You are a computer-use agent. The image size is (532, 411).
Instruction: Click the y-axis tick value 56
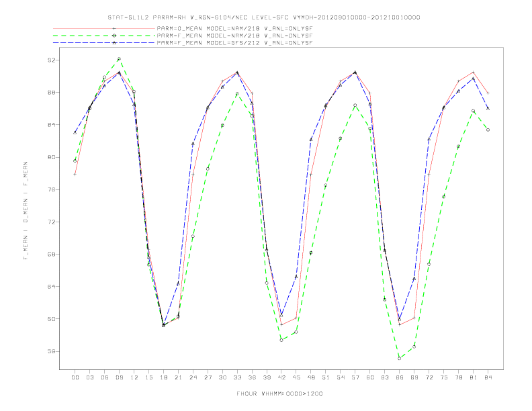click(52, 351)
